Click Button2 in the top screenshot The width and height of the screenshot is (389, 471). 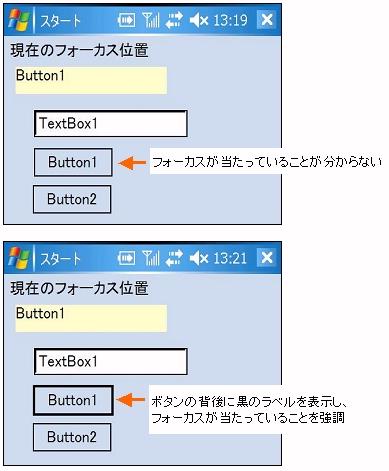point(72,199)
